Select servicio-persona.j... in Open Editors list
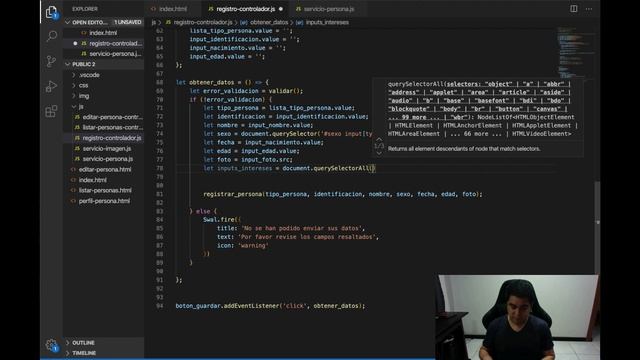This screenshot has width=640, height=360. [116, 54]
